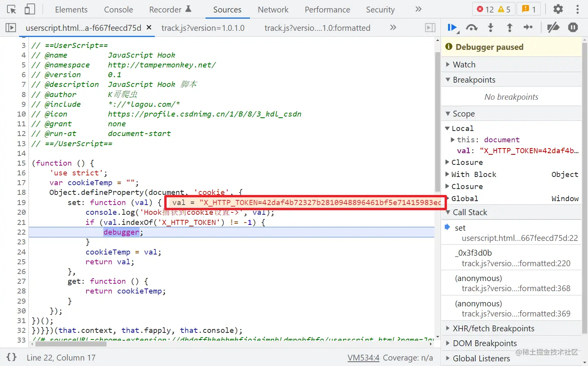Select anonymous frame at formatted:369
This screenshot has height=366, width=588.
(x=511, y=309)
